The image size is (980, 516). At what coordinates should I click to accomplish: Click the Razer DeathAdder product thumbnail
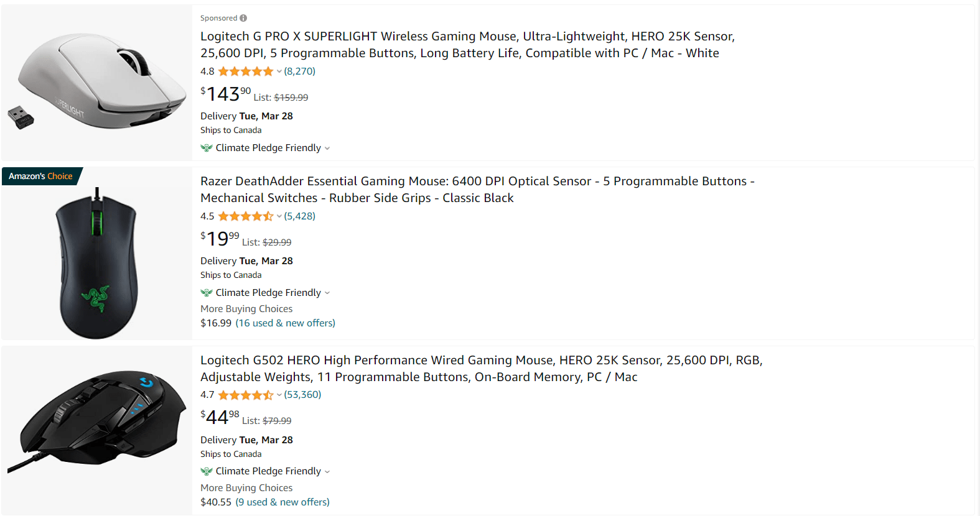96,258
